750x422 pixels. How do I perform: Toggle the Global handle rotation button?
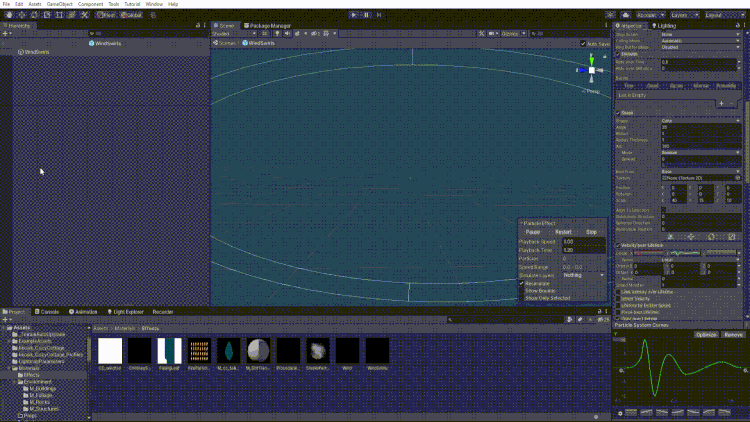pyautogui.click(x=132, y=15)
